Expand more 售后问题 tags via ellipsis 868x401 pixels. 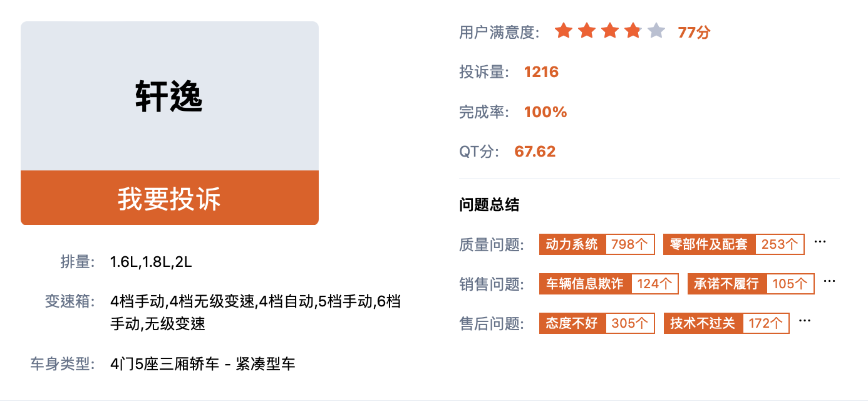coord(805,321)
